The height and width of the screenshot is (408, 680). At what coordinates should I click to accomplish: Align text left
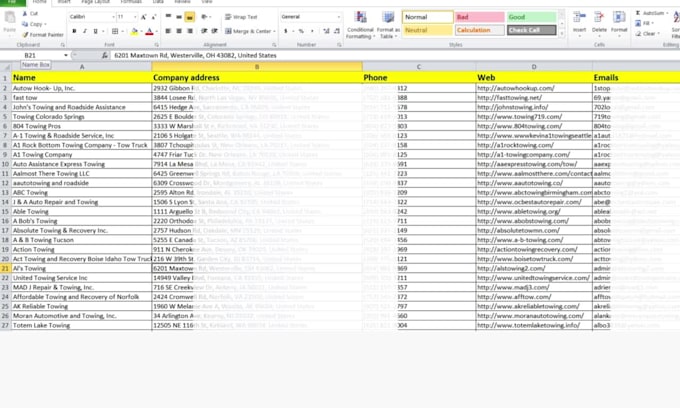coord(168,31)
